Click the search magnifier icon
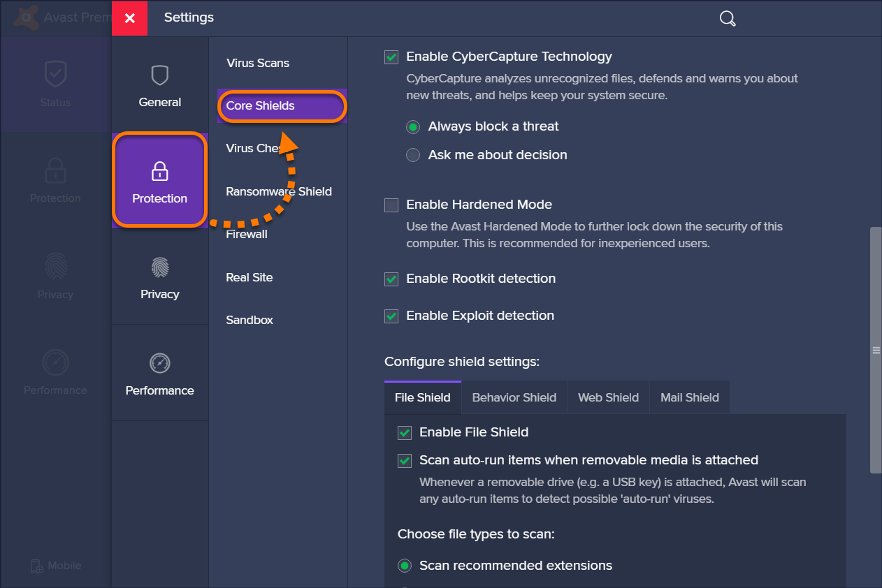The height and width of the screenshot is (588, 882). point(728,19)
